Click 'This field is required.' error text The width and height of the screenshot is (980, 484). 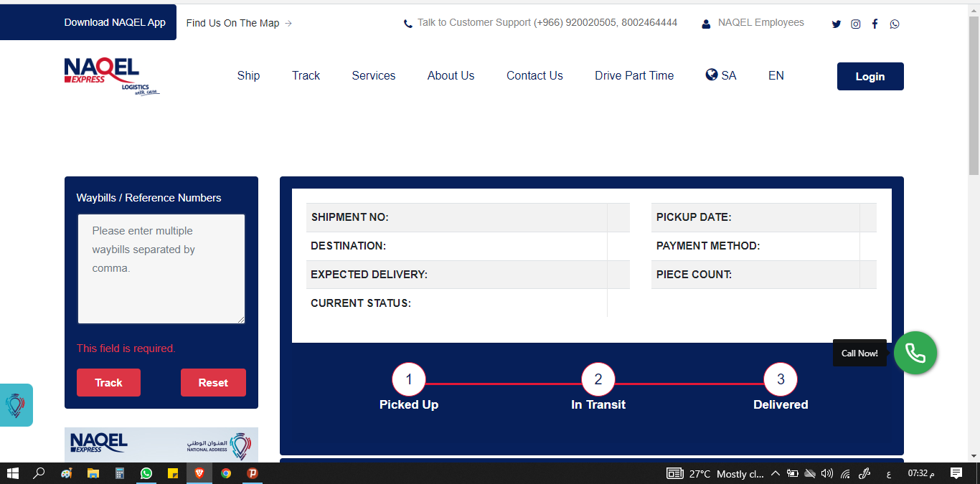click(126, 348)
